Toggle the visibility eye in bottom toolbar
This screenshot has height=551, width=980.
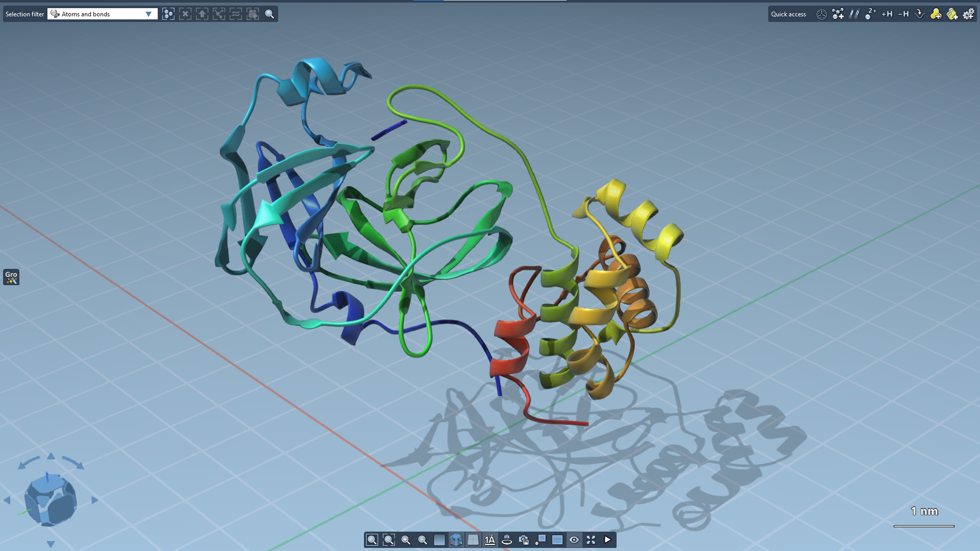click(574, 540)
